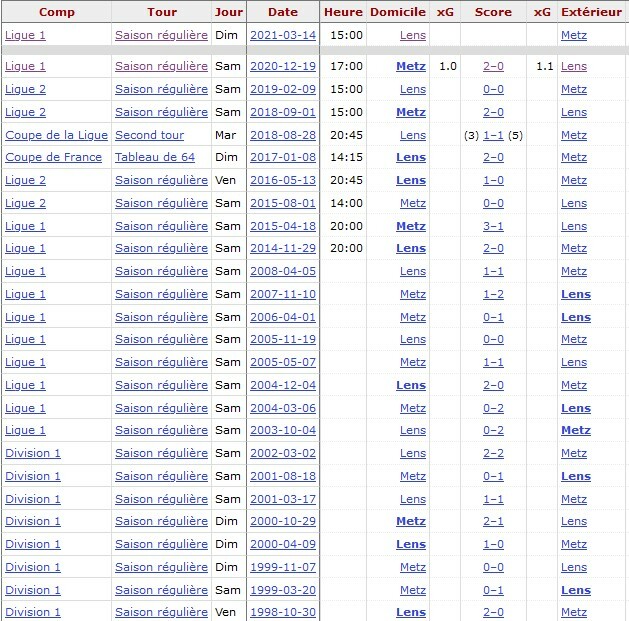Viewport: 629px width, 621px height.
Task: Open the Second tour link
Action: pos(150,135)
